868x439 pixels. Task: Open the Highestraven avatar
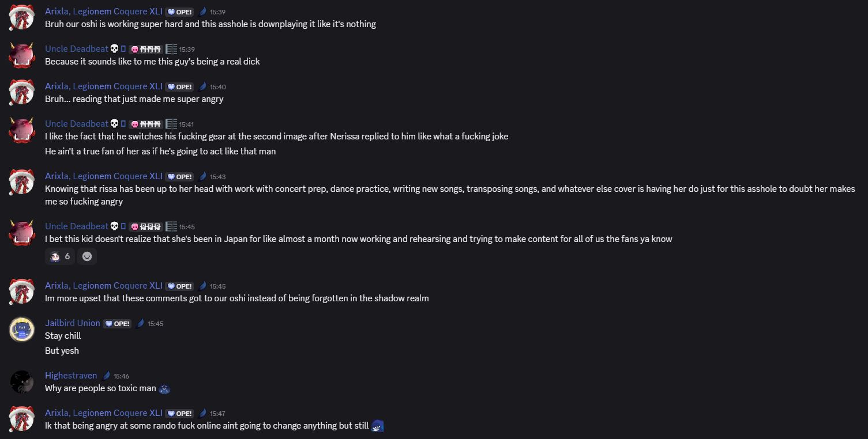22,382
